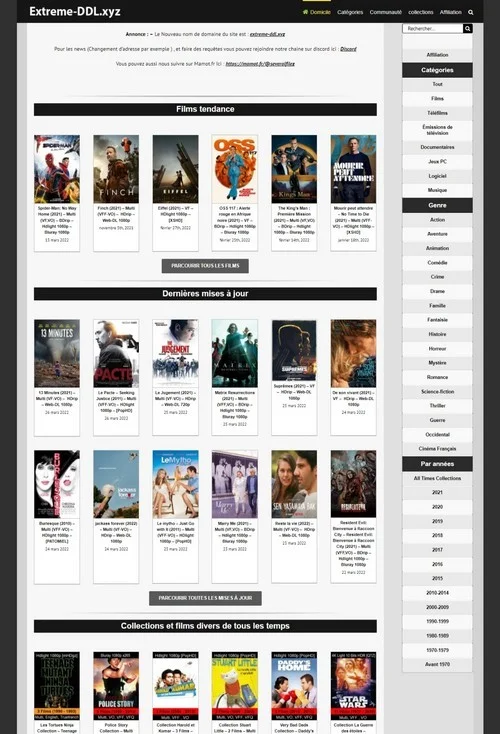Open the Jackass Forever poster
Image resolution: width=500 pixels, height=734 pixels.
tap(116, 484)
